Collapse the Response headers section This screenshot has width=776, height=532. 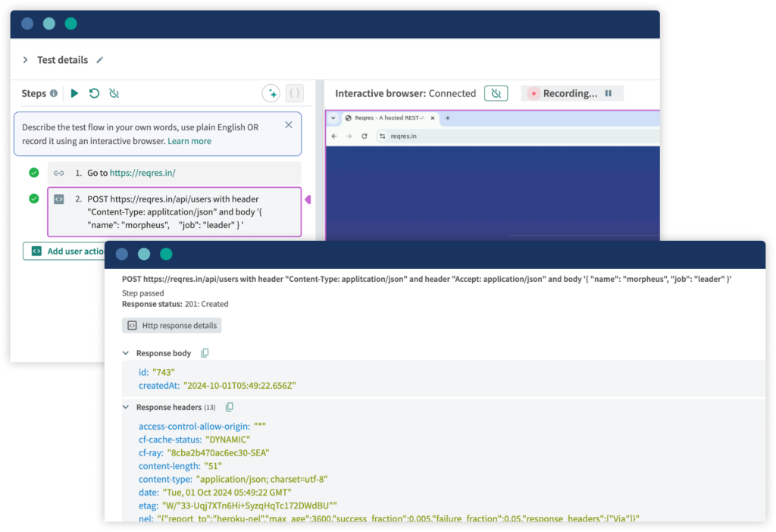[x=125, y=407]
